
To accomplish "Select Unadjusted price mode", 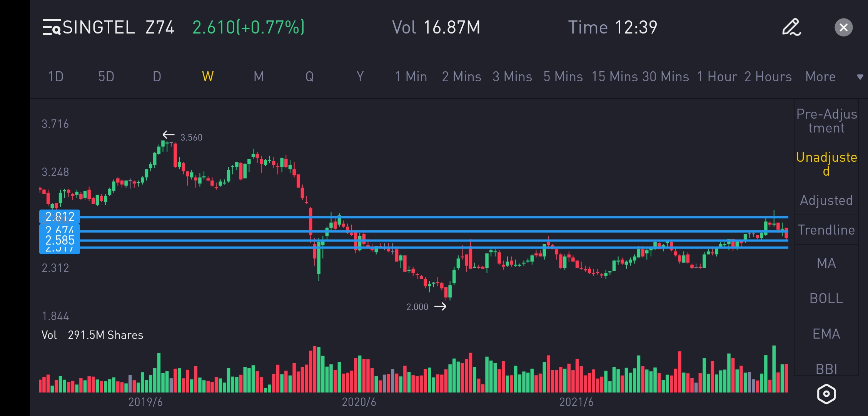I will pos(826,164).
